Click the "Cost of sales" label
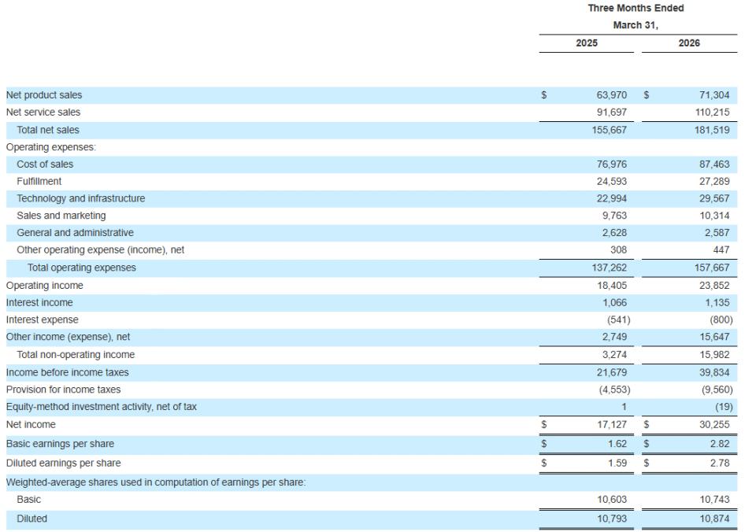The width and height of the screenshot is (756, 532). pos(45,164)
